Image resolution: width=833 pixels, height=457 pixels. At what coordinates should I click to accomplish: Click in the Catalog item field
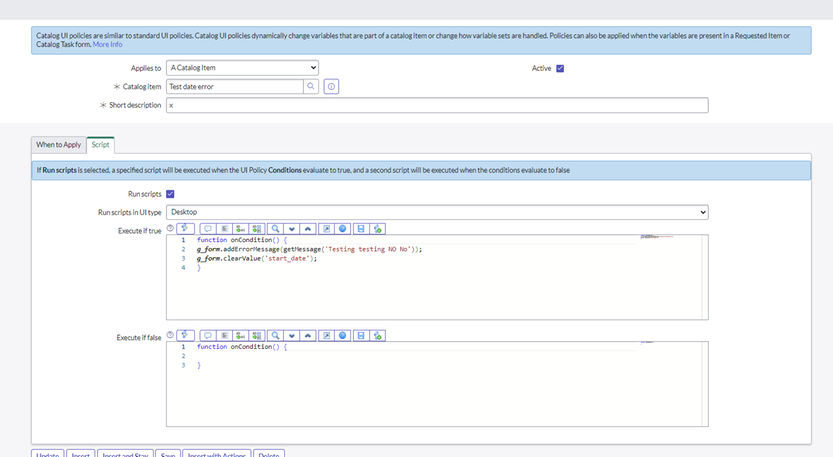[x=235, y=86]
